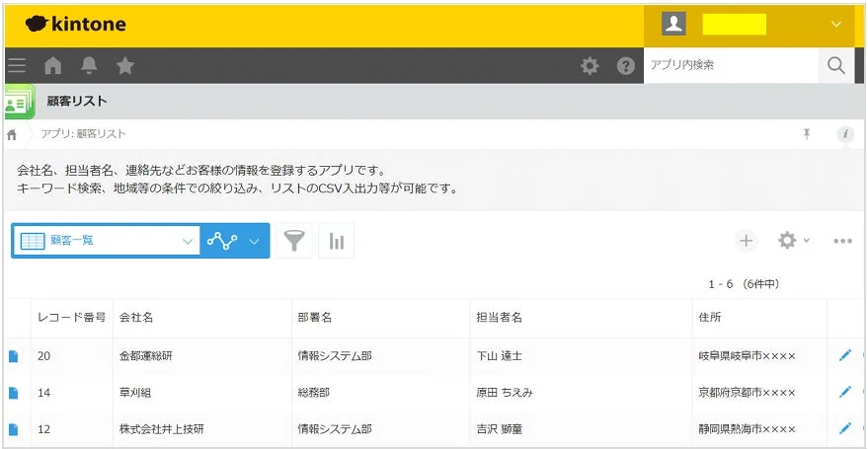Image resolution: width=868 pixels, height=449 pixels.
Task: Open the app settings gear
Action: click(x=787, y=241)
